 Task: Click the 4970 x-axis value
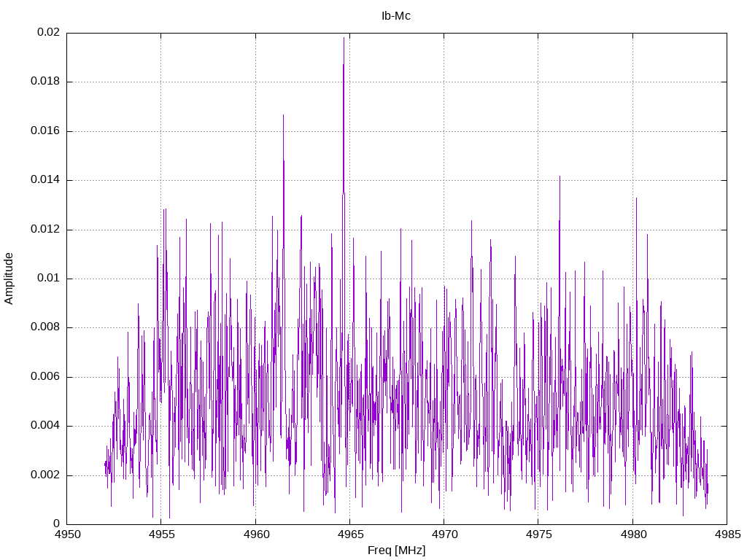(x=444, y=534)
